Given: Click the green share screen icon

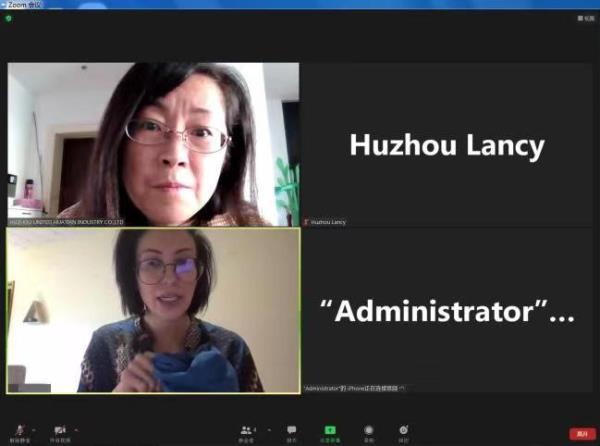Looking at the screenshot, I should click(330, 430).
